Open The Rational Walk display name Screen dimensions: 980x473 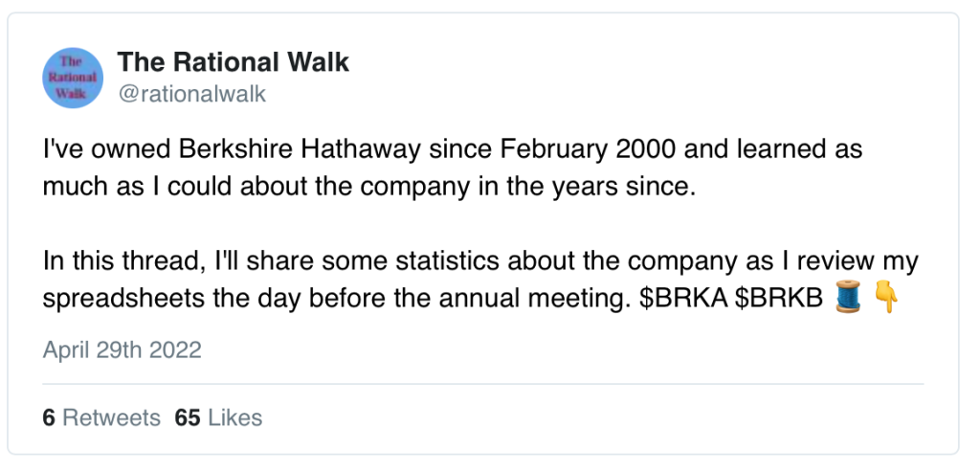click(x=233, y=63)
